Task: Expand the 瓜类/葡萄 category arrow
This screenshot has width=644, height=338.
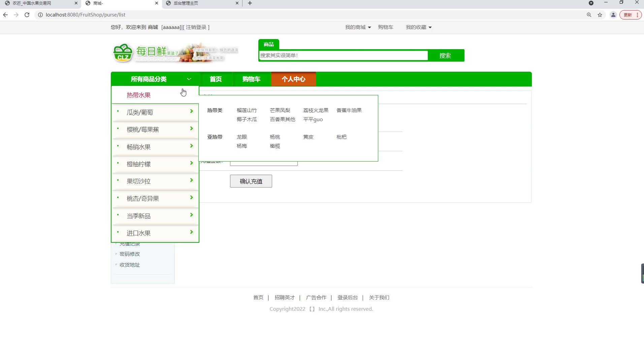Action: click(191, 111)
